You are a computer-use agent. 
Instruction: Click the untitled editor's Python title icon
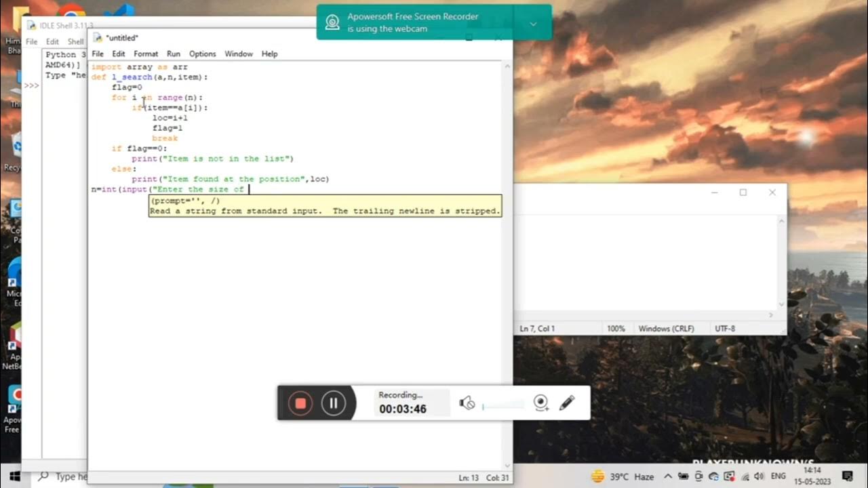tap(98, 37)
